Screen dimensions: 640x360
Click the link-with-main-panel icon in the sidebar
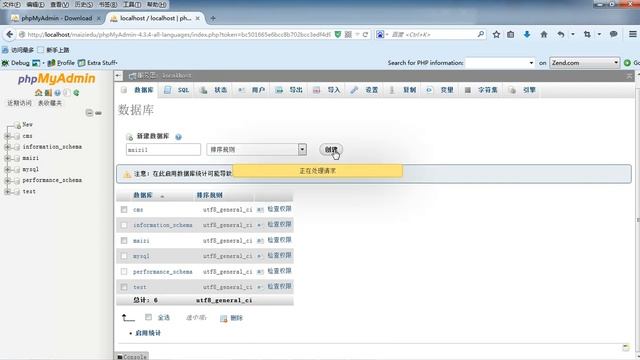(98, 113)
